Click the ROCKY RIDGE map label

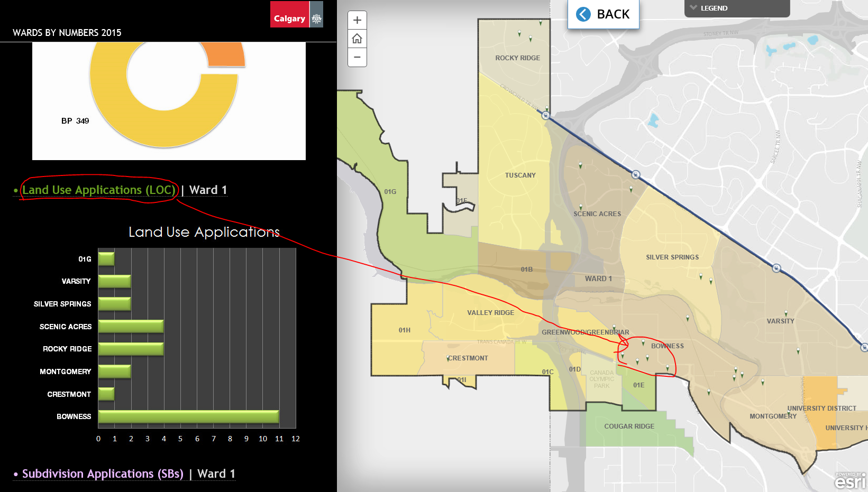pos(518,58)
